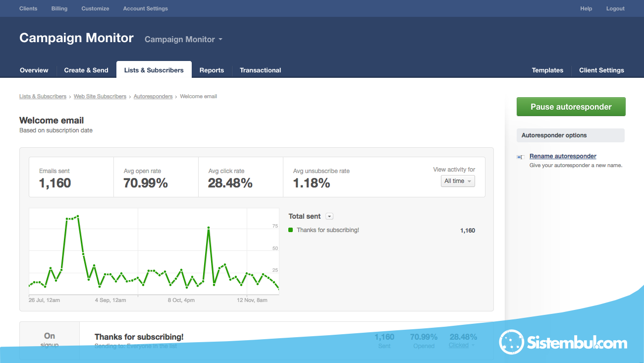Click the Rename autoresponder link
644x363 pixels.
pyautogui.click(x=563, y=156)
